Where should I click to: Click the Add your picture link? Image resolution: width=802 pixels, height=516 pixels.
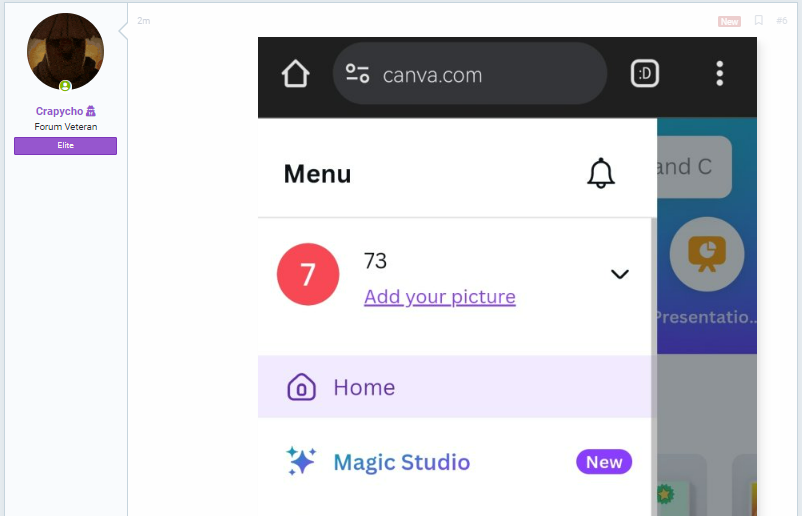tap(439, 297)
